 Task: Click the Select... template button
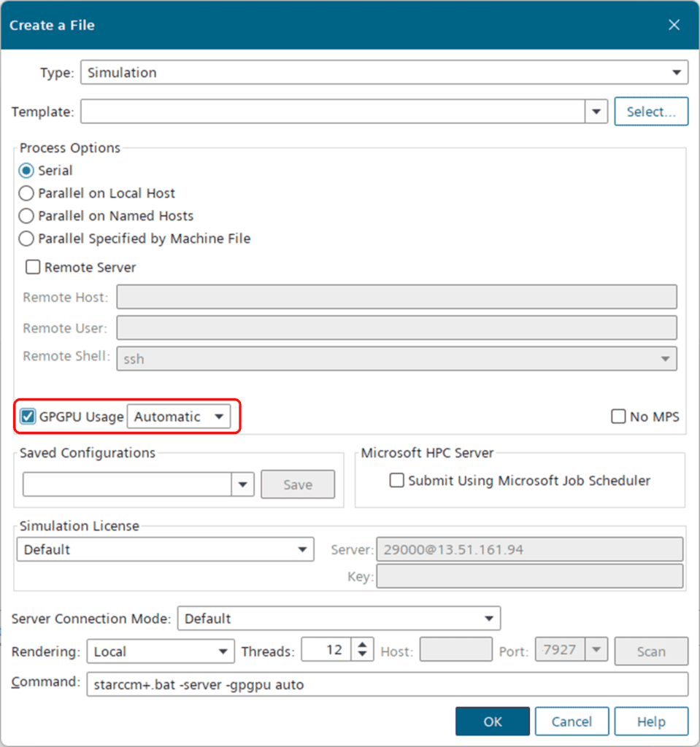(650, 112)
